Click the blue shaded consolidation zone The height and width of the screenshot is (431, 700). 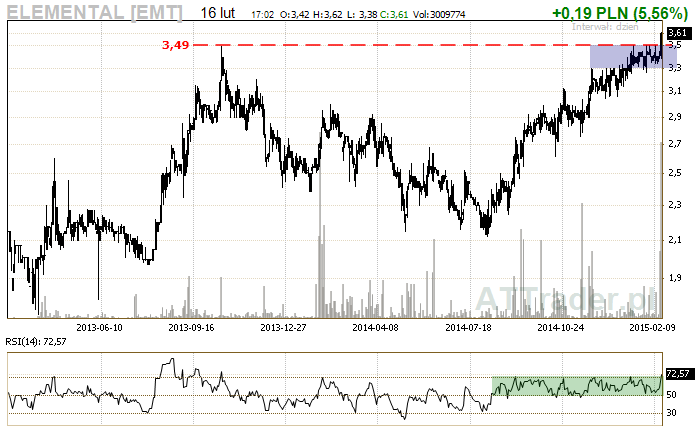tap(633, 56)
